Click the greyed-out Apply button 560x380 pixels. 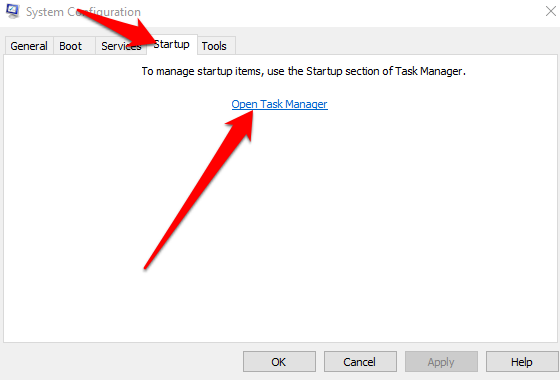tap(441, 362)
